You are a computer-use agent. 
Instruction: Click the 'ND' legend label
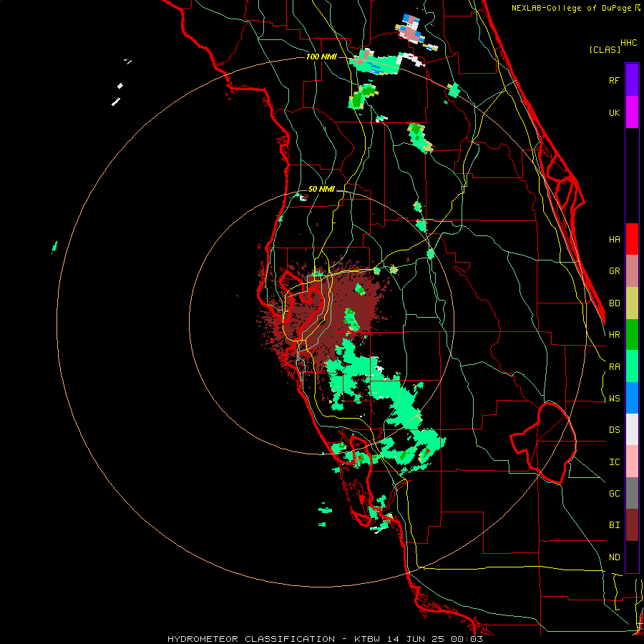pos(614,557)
